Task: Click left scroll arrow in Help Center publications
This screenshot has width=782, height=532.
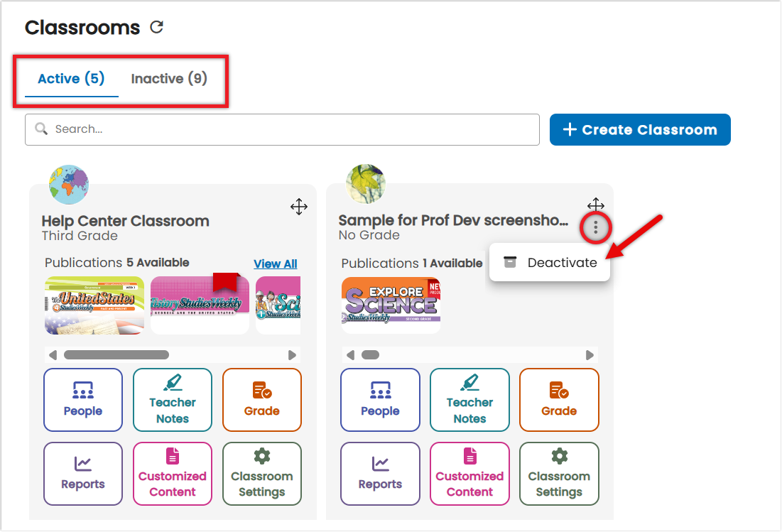Action: (x=53, y=355)
